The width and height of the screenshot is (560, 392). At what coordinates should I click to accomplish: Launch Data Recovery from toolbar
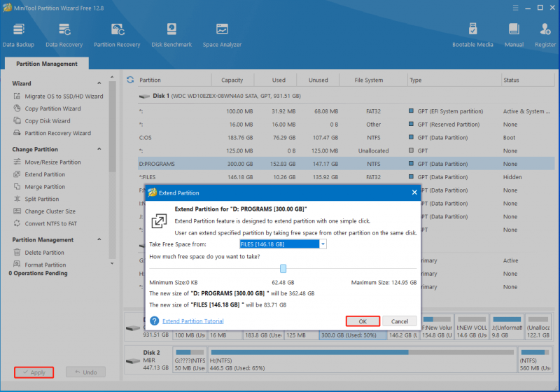pyautogui.click(x=64, y=35)
